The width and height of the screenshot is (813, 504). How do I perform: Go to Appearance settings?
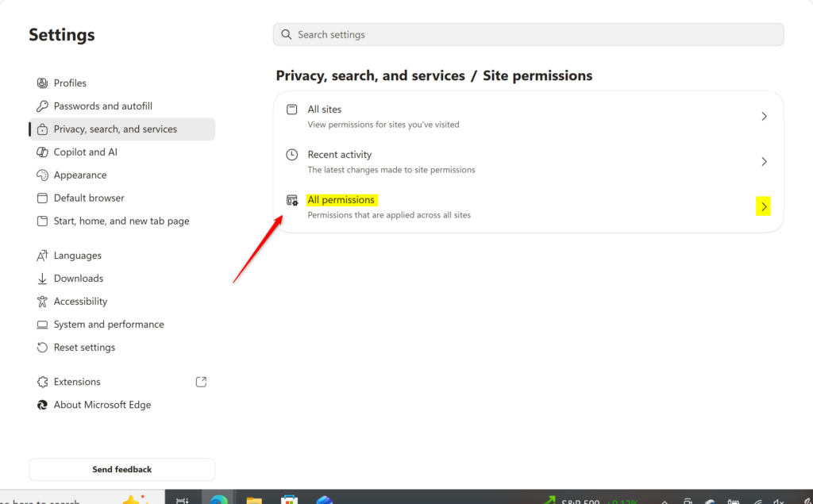[x=121, y=175]
